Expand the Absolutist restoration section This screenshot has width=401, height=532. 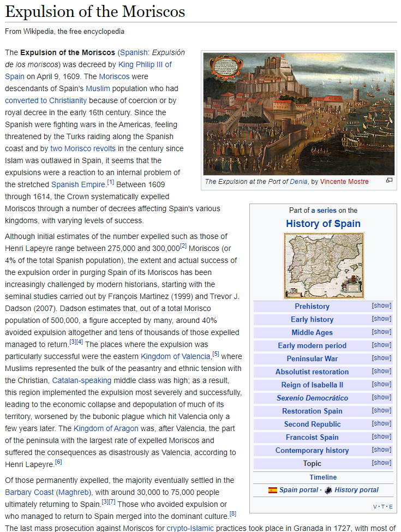[382, 371]
